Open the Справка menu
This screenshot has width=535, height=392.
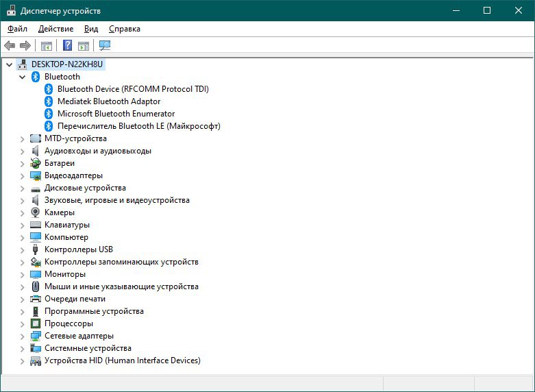[125, 29]
